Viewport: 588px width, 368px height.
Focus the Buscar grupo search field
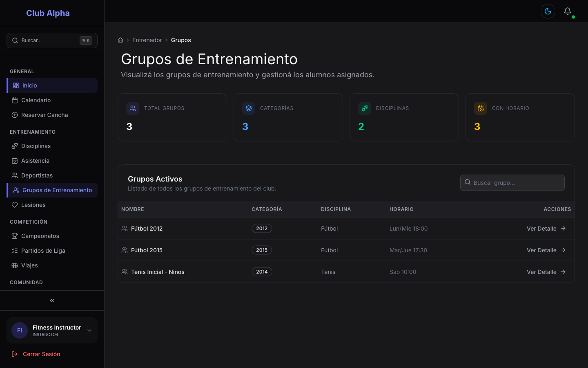click(x=512, y=183)
